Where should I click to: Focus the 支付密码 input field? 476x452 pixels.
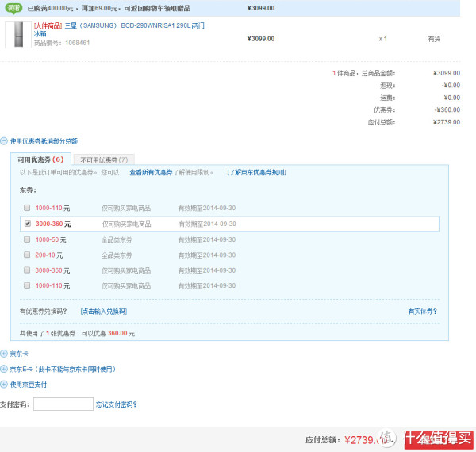pyautogui.click(x=63, y=404)
